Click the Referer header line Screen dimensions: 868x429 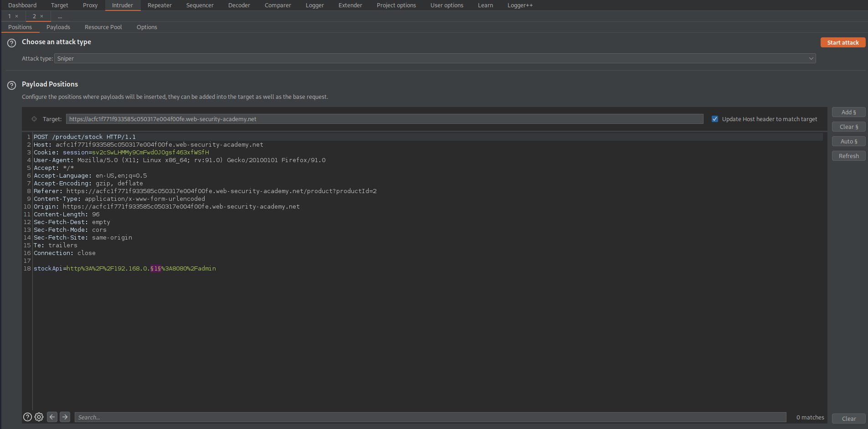click(205, 191)
